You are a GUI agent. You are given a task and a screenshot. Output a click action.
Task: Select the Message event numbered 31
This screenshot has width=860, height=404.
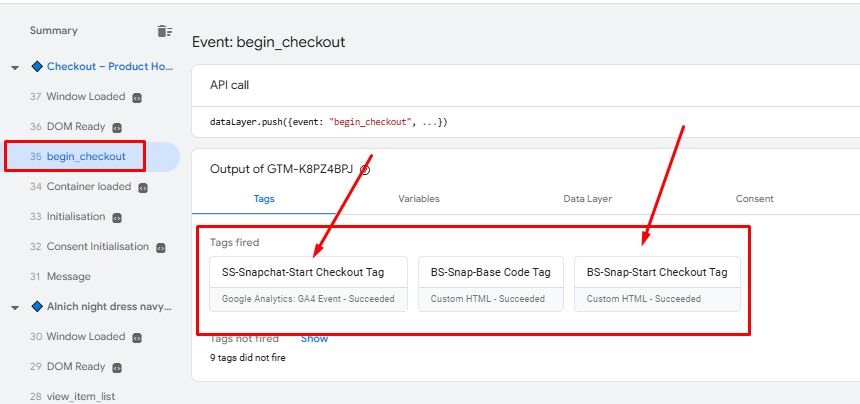coord(68,277)
